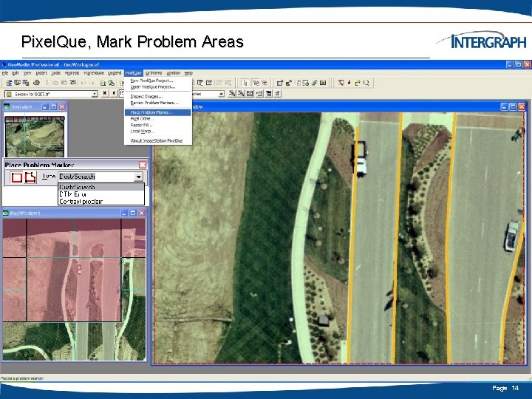Open the Edit menu
The image size is (532, 399).
tap(16, 73)
